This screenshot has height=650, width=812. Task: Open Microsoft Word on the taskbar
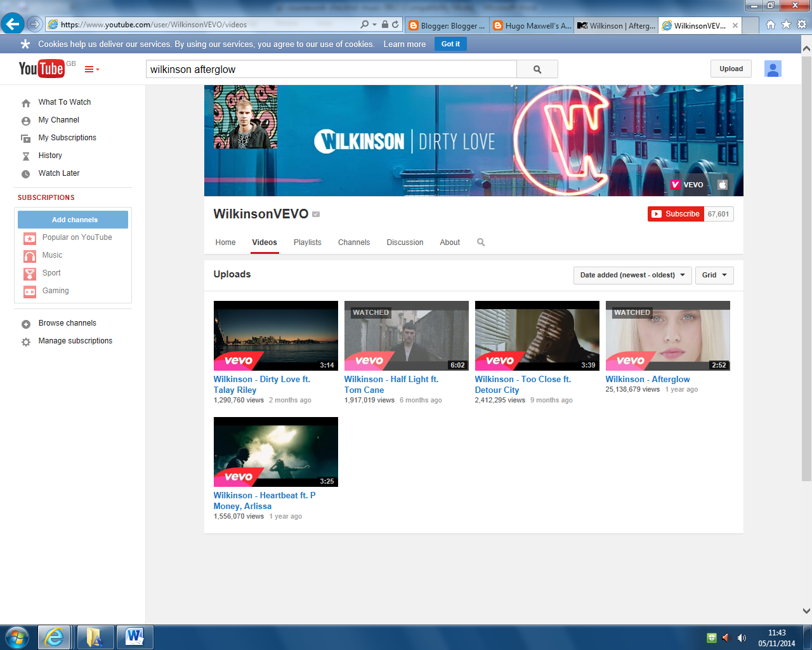point(134,637)
